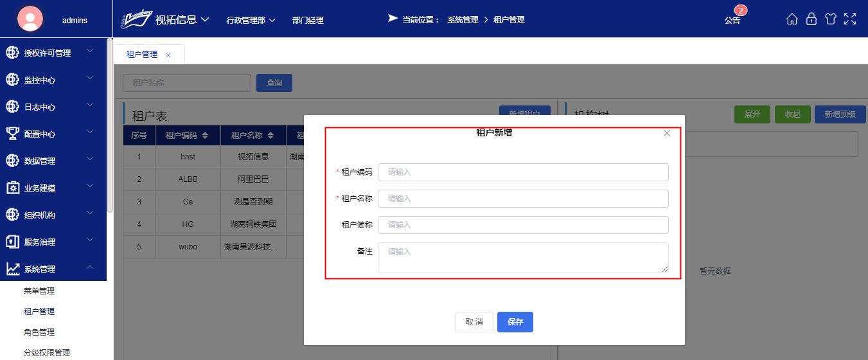
Task: Click the 系统管理 breadcrumb link
Action: 463,20
